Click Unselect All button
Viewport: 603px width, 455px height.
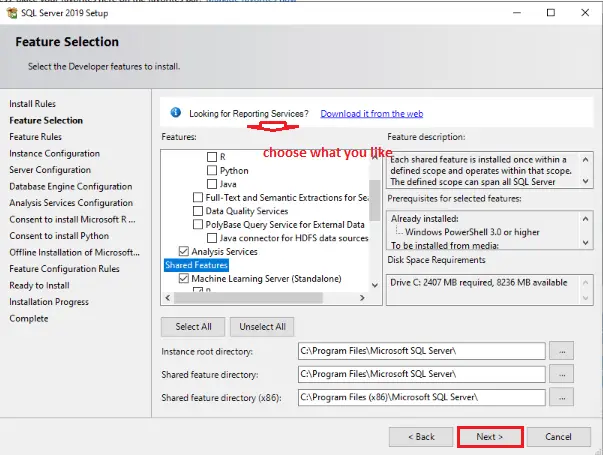[262, 327]
